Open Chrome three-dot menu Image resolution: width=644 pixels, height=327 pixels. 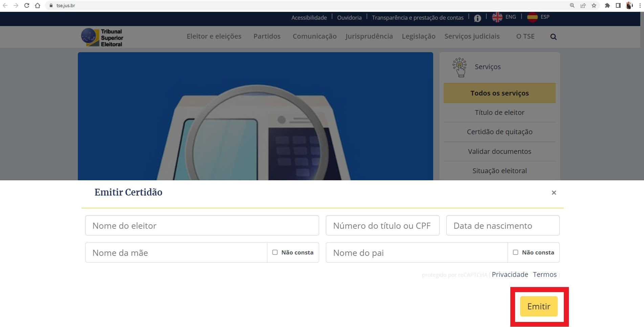(640, 5)
